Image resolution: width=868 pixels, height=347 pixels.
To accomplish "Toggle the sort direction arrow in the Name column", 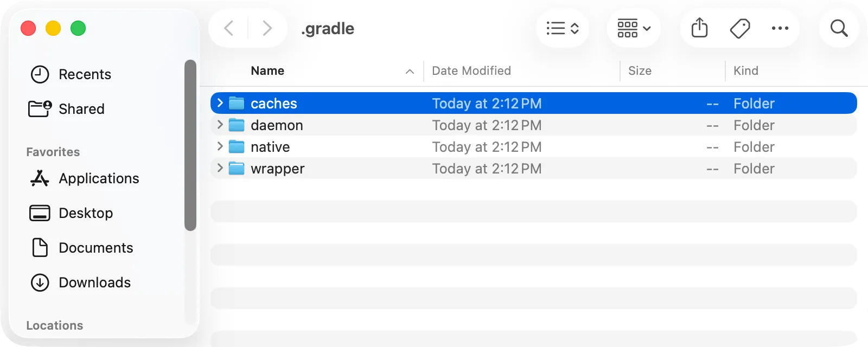I will click(x=410, y=72).
